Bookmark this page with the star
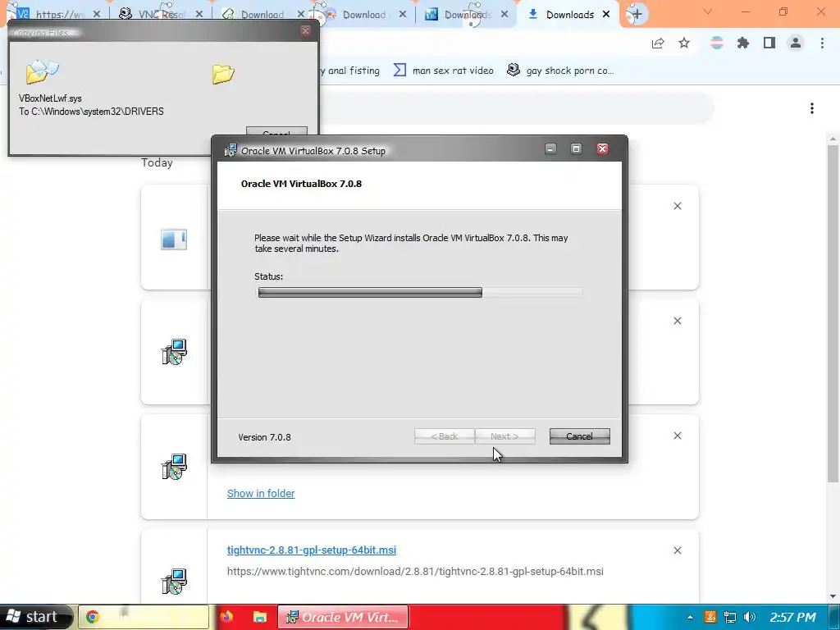Screen dimensions: 840x630 (684, 43)
